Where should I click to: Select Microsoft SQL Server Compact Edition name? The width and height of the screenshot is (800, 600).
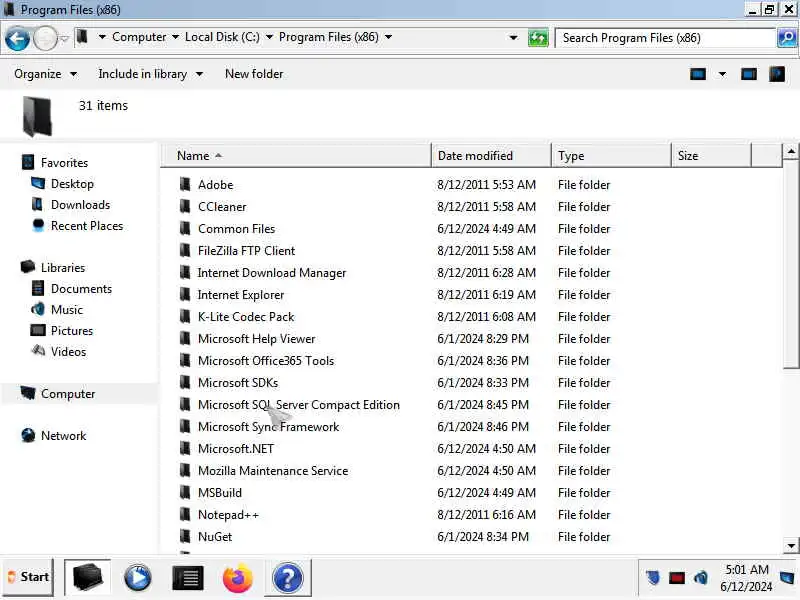(298, 405)
